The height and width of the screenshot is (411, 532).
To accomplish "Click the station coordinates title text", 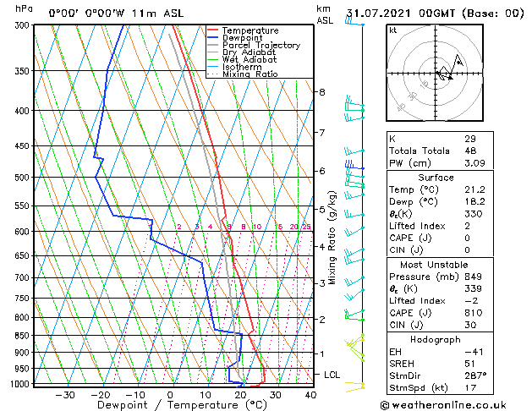I will click(87, 14).
